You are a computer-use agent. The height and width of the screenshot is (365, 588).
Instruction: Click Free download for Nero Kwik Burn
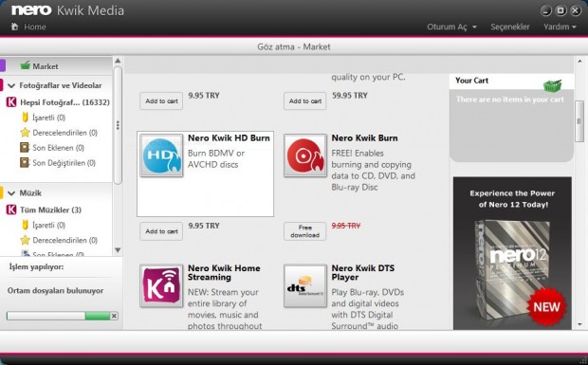(x=304, y=231)
